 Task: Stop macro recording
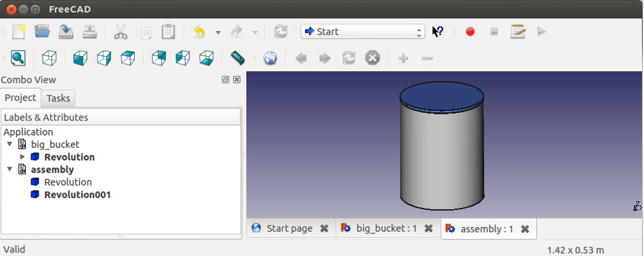(x=494, y=32)
